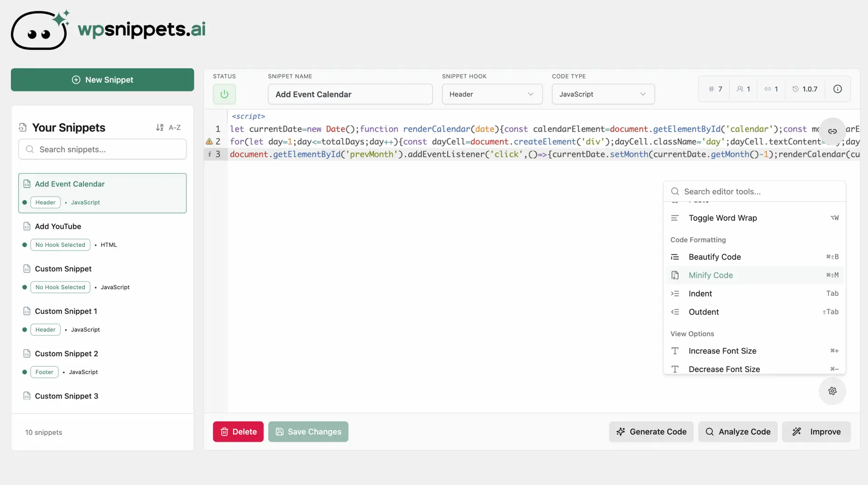
Task: Search editor tools field
Action: point(755,191)
